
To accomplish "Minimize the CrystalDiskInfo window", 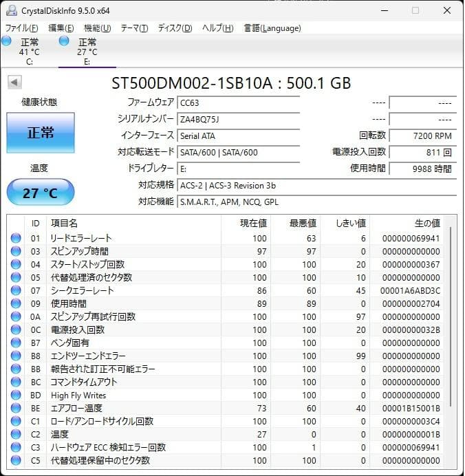I will point(385,10).
